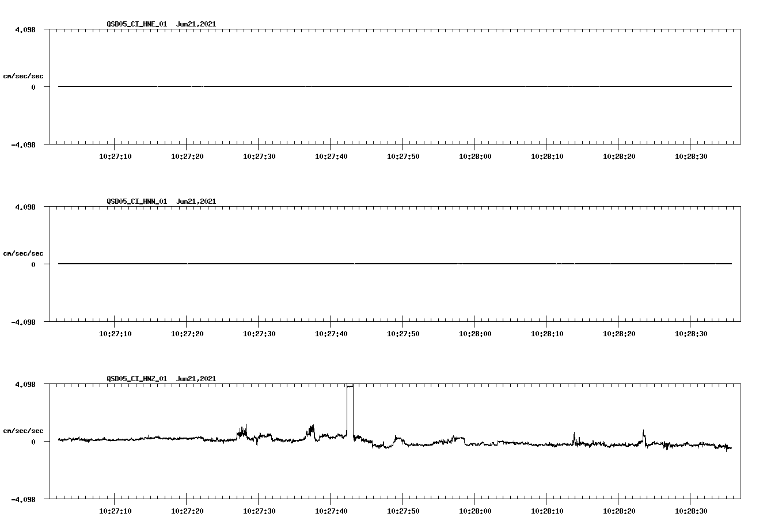Pick the 10:28:10 time label under HNZ plot
The height and width of the screenshot is (532, 782).
click(x=547, y=511)
